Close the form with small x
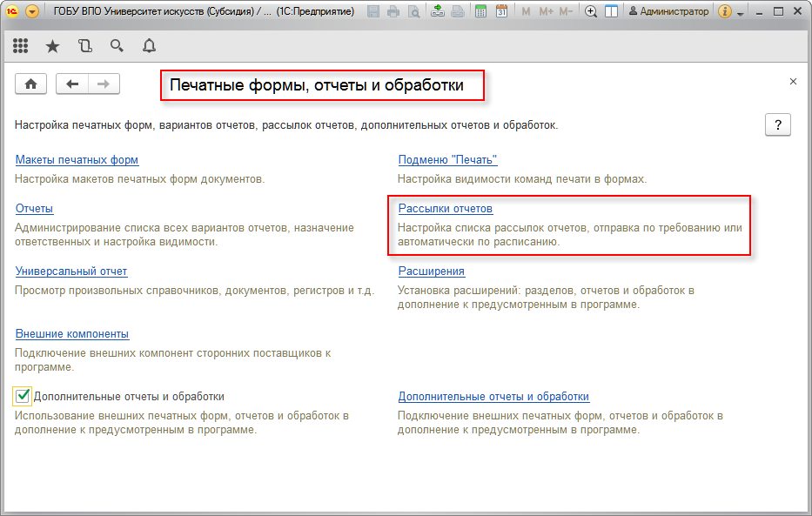Screen dimensions: 812x516 [793, 81]
